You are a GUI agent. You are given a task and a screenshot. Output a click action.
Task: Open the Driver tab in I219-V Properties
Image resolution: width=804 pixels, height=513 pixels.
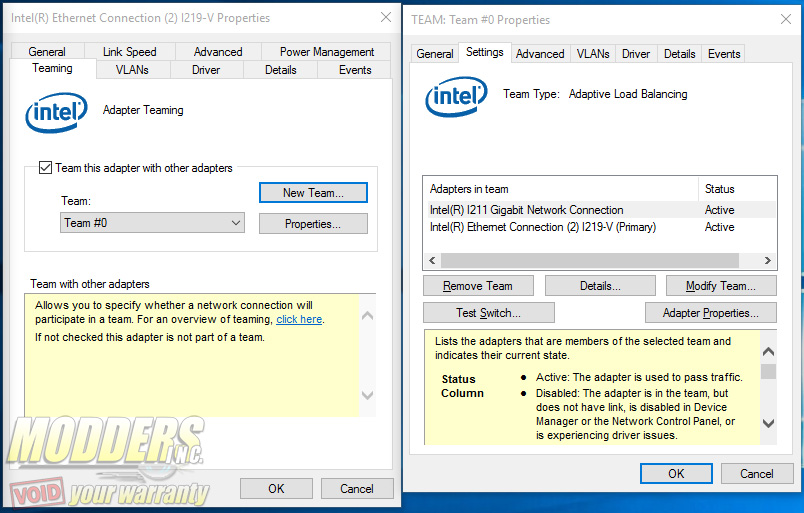tap(206, 70)
